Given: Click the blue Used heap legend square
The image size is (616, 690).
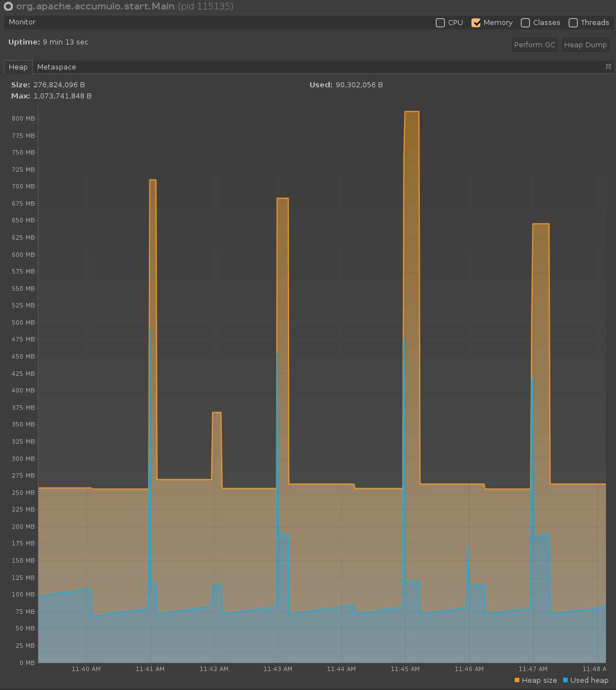Looking at the screenshot, I should [565, 680].
